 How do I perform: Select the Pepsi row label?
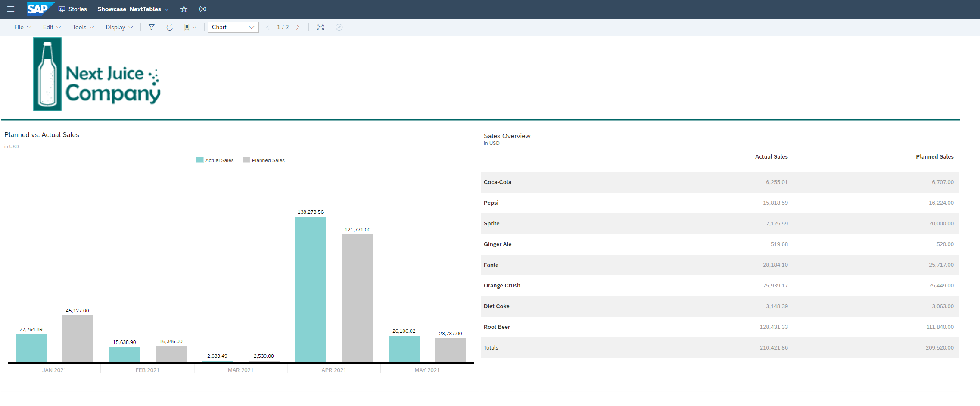coord(491,203)
